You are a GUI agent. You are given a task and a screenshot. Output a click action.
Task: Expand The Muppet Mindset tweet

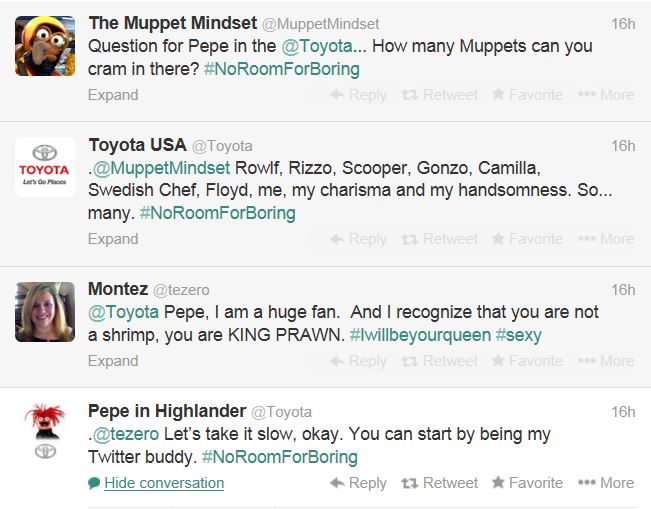113,95
